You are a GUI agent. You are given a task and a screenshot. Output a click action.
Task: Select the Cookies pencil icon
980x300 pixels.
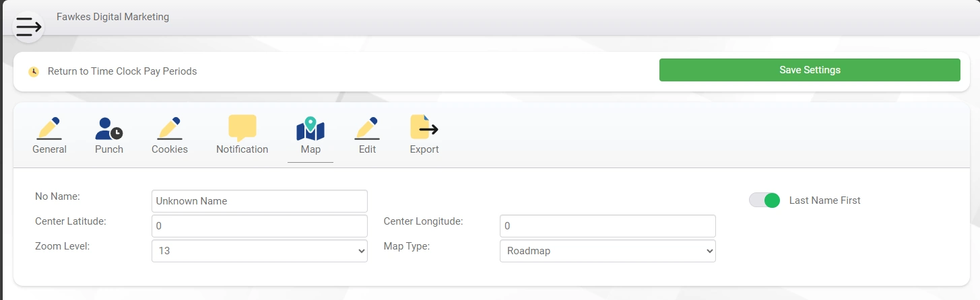click(x=170, y=128)
